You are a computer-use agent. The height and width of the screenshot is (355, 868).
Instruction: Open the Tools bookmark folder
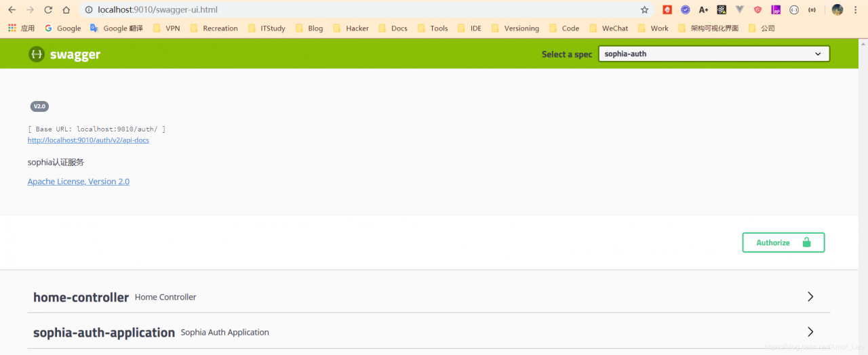click(x=433, y=28)
